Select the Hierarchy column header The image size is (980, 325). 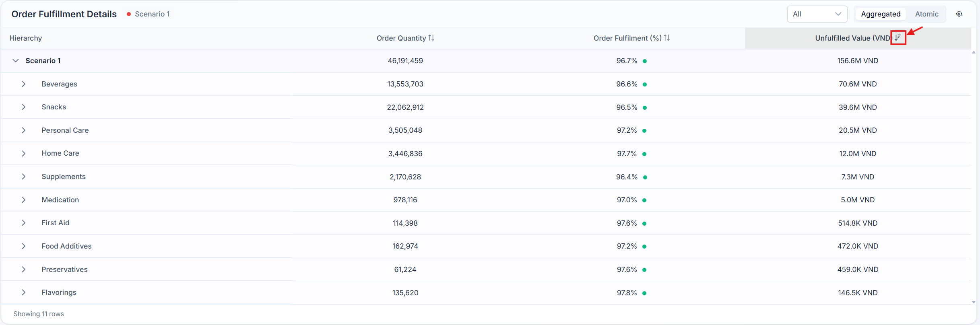tap(26, 38)
